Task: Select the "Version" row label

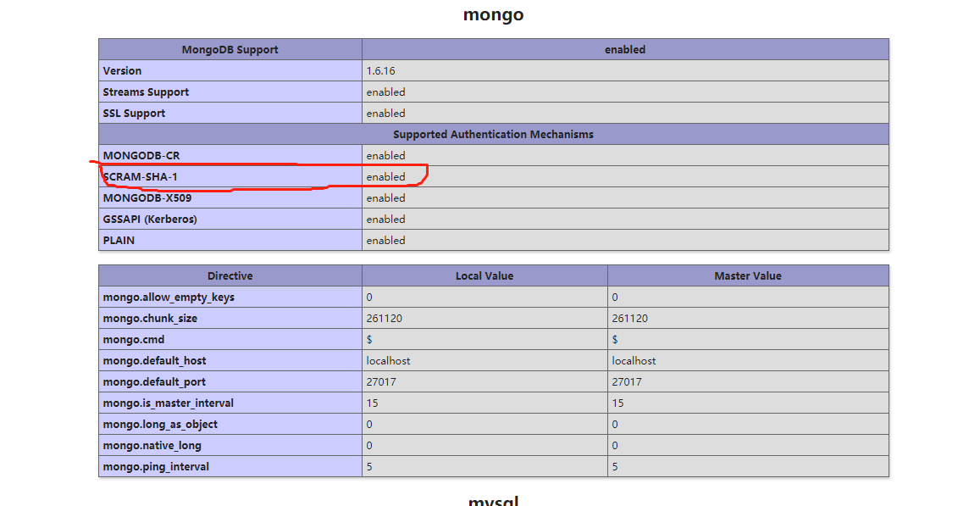Action: coord(122,70)
